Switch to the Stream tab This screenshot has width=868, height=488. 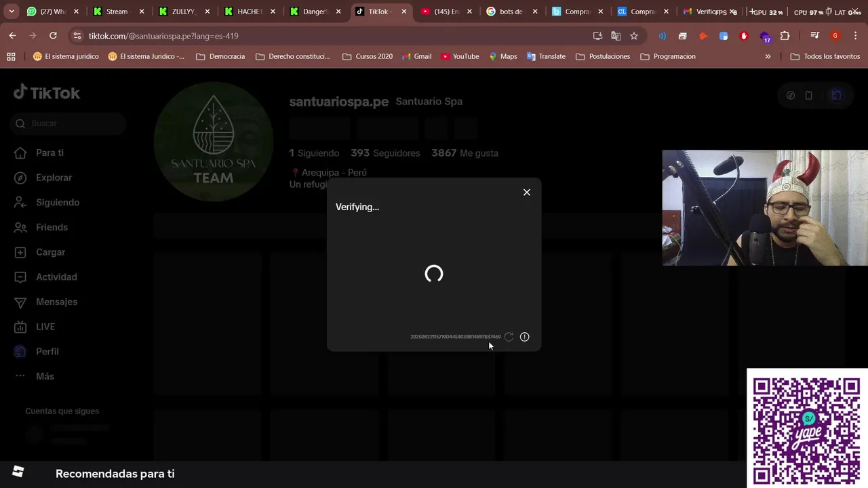pyautogui.click(x=118, y=12)
